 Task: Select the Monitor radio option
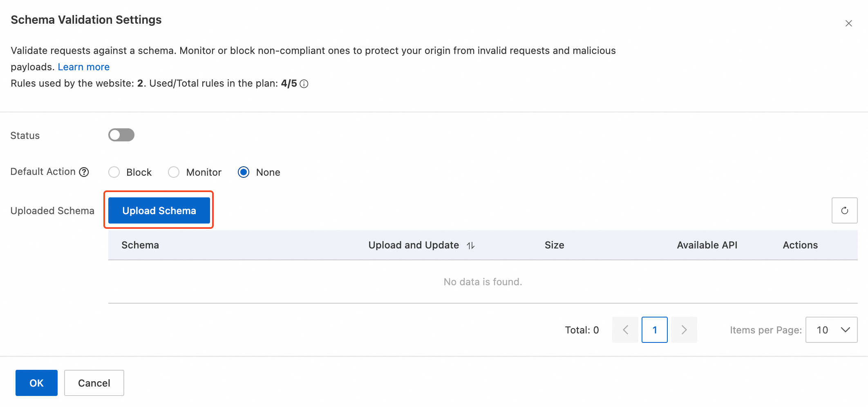[174, 172]
